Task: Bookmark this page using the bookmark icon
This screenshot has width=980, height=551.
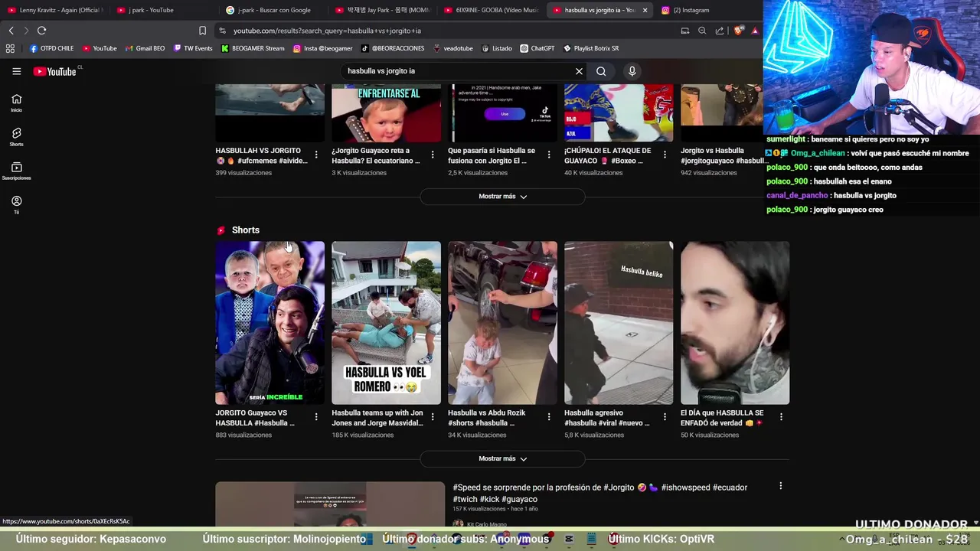Action: pos(202,31)
